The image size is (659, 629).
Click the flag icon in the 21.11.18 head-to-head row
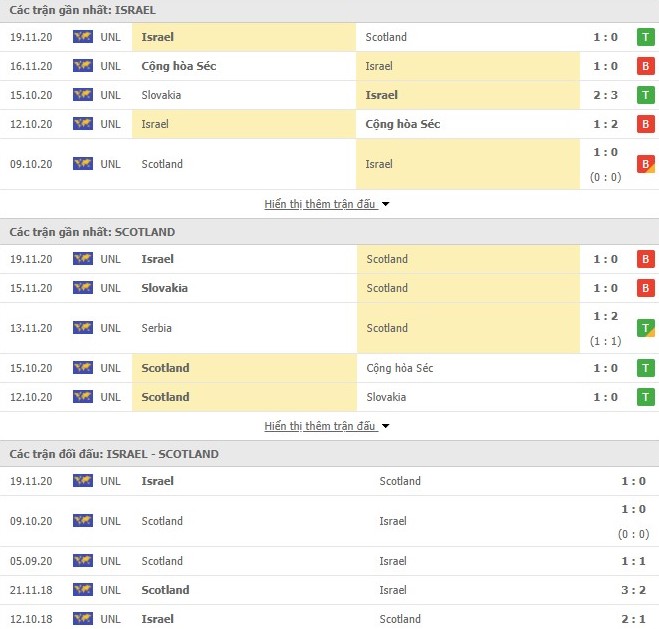tap(83, 590)
